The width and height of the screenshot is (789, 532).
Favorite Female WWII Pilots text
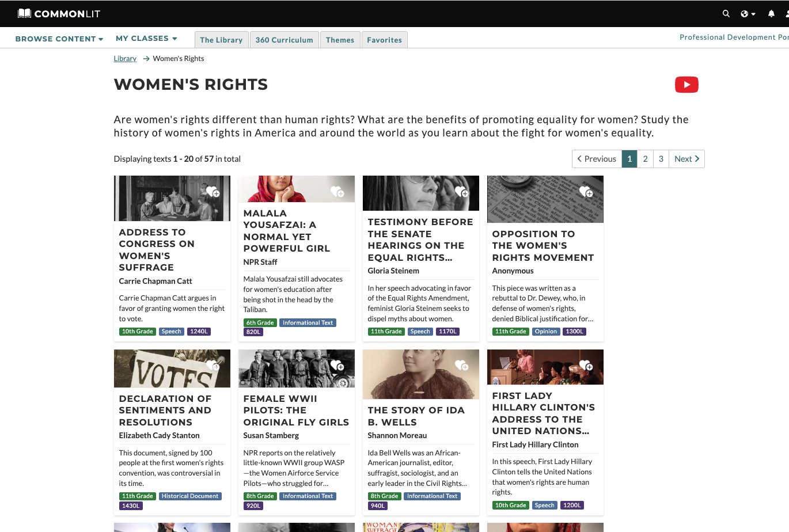click(x=337, y=365)
